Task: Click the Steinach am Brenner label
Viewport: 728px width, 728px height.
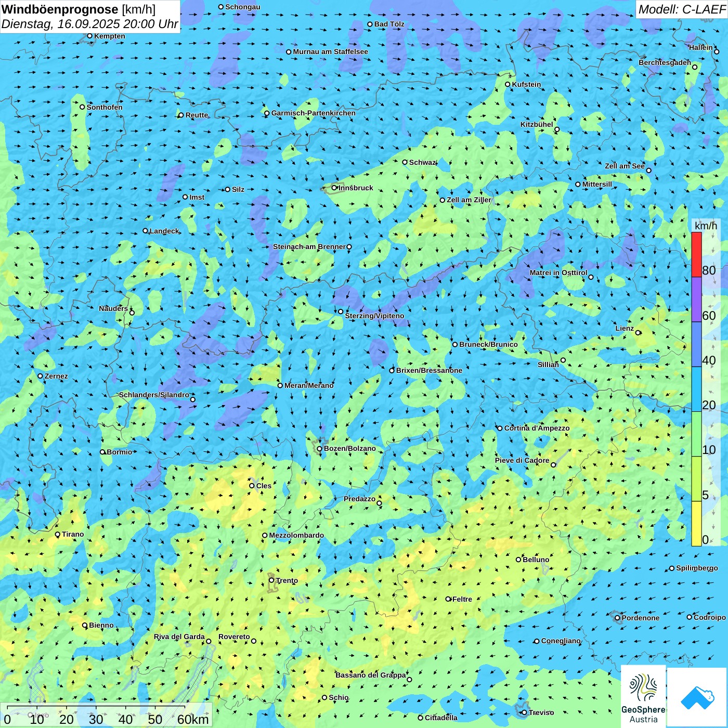Action: pyautogui.click(x=309, y=246)
